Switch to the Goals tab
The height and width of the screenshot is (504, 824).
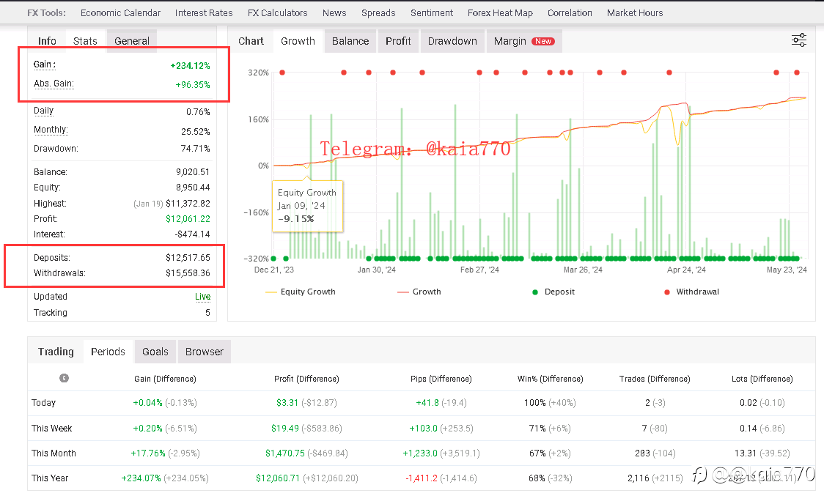[x=155, y=352]
